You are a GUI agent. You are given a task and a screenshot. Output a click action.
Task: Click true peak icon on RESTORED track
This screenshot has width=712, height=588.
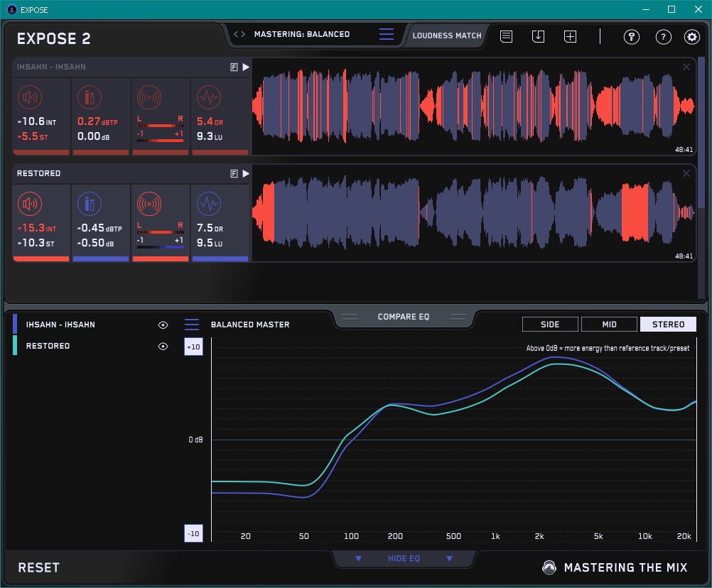click(x=88, y=205)
